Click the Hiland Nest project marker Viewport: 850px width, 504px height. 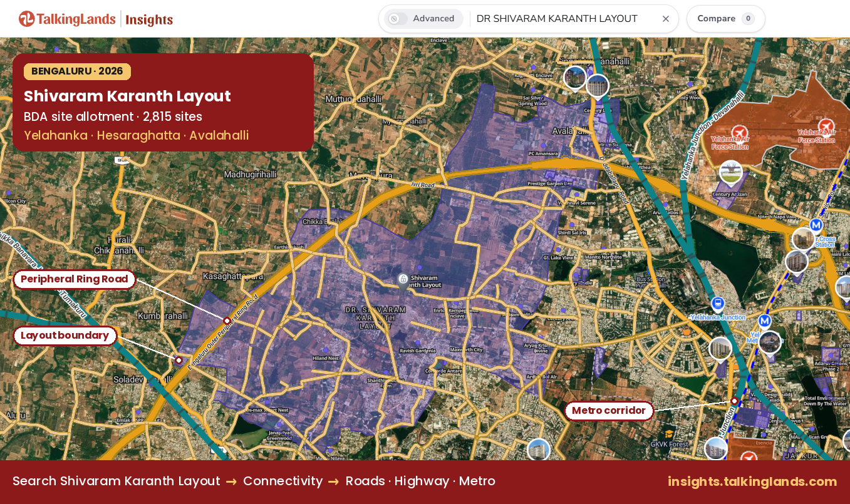coord(324,350)
